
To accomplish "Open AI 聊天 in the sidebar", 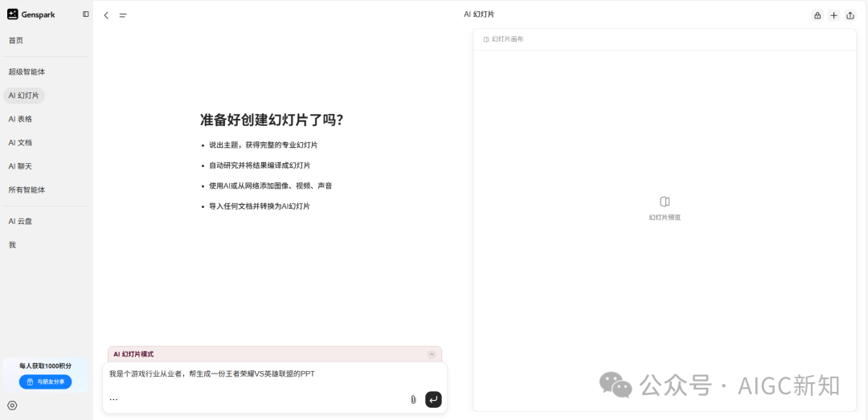I will point(20,166).
